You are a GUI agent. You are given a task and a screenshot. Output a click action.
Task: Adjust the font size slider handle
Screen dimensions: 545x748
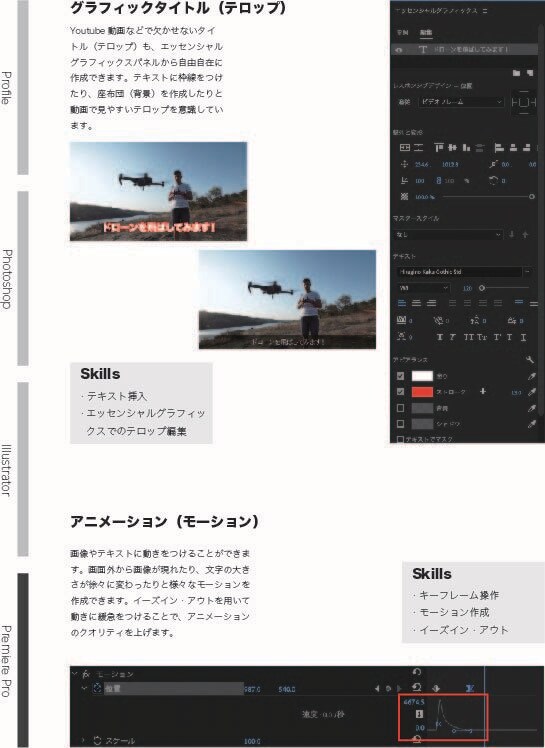tap(482, 288)
